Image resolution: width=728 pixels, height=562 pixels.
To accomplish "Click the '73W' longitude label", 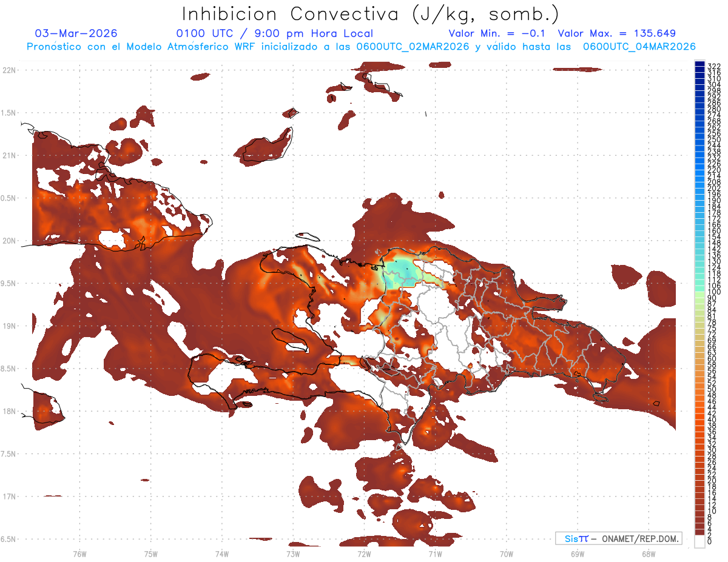I will (x=293, y=554).
